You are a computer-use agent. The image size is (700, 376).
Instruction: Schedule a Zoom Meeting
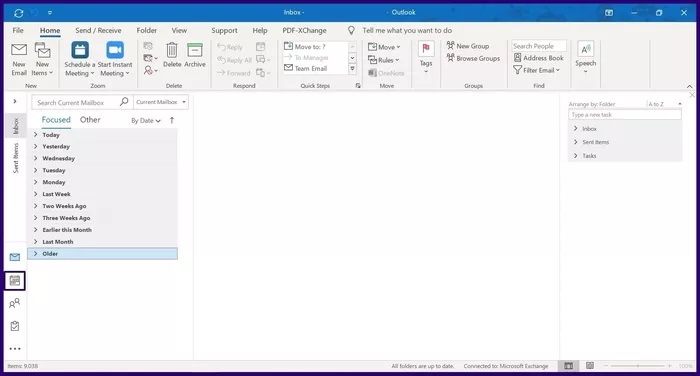[79, 60]
